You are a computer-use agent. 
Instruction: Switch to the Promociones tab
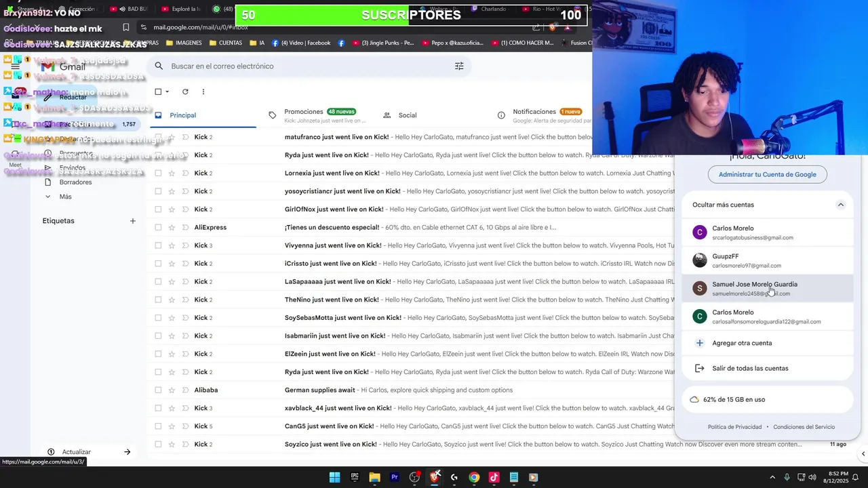pyautogui.click(x=319, y=115)
